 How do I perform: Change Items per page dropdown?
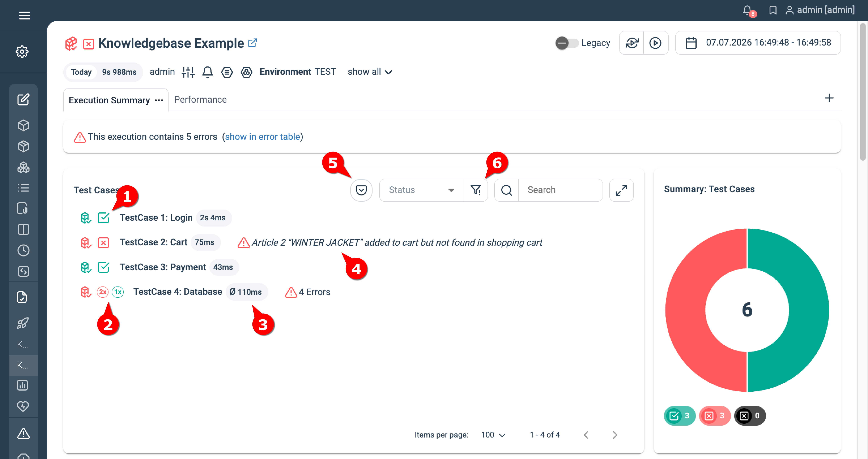pos(493,435)
